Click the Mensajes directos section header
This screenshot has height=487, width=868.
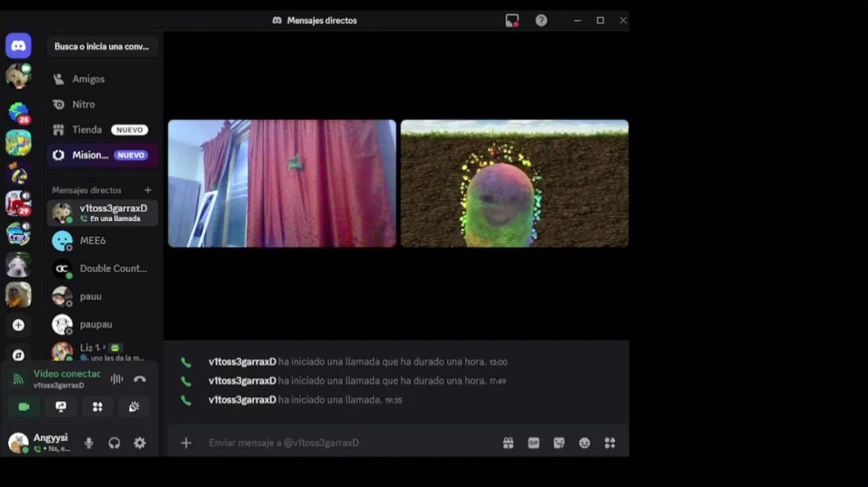click(87, 190)
